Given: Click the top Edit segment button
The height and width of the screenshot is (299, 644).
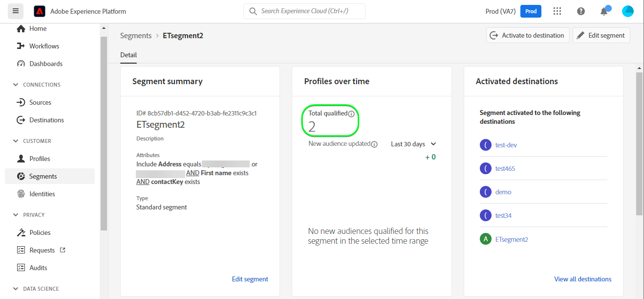Looking at the screenshot, I should 601,35.
